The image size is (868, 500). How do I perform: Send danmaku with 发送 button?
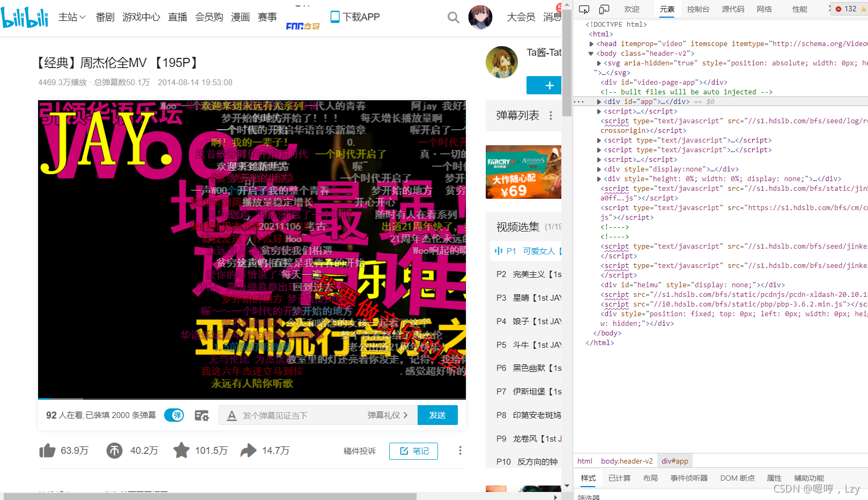[437, 415]
